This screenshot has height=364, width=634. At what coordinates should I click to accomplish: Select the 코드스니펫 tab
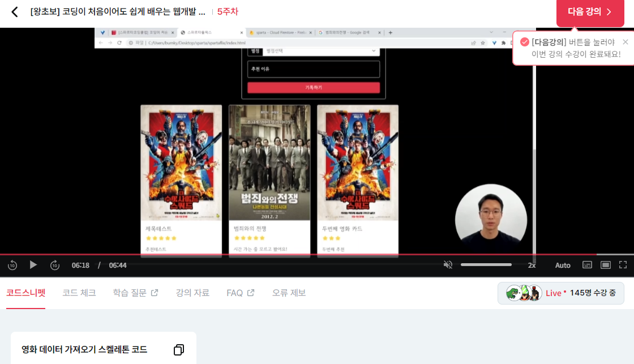[x=25, y=293]
